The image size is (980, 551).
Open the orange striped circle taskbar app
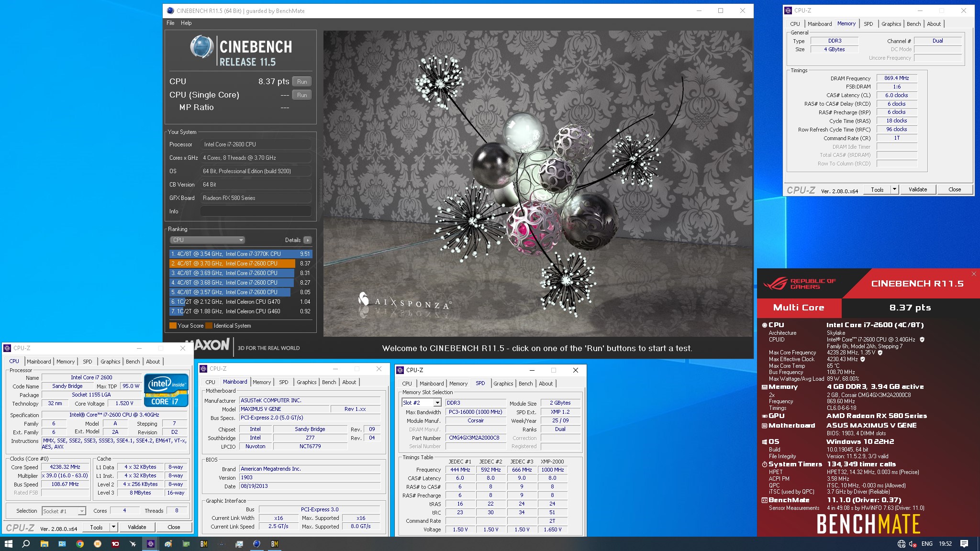(x=98, y=544)
